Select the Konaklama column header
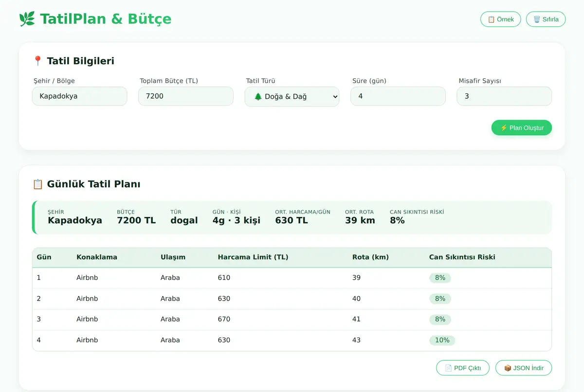This screenshot has height=392, width=584. (x=97, y=257)
